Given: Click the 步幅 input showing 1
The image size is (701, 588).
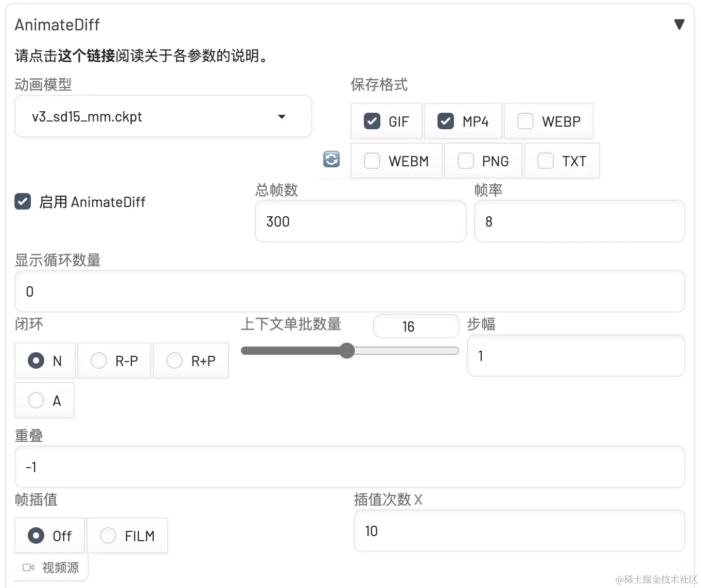Looking at the screenshot, I should coord(576,356).
